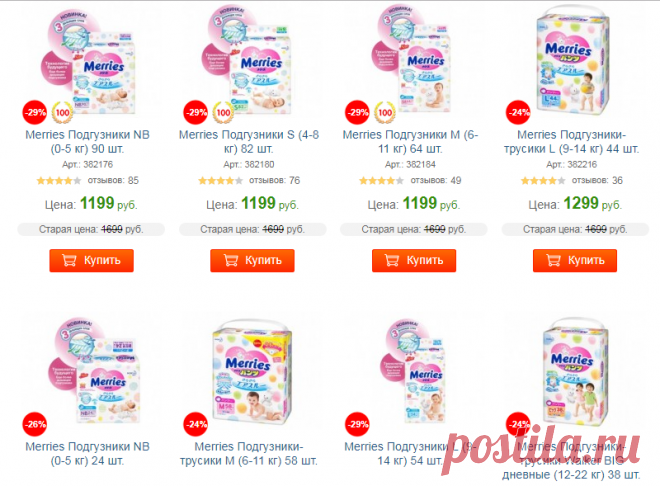Open Merries Подгузники NB 24 шт. link
The width and height of the screenshot is (660, 486).
(88, 454)
